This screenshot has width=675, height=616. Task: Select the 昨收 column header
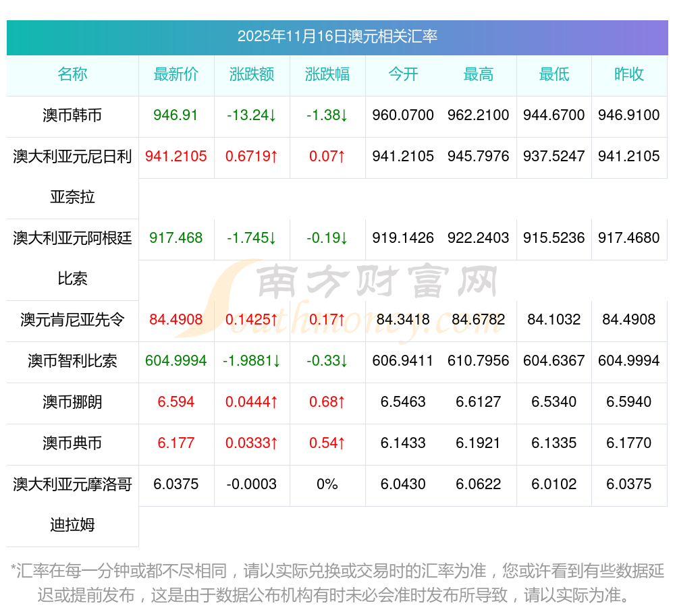pyautogui.click(x=629, y=74)
